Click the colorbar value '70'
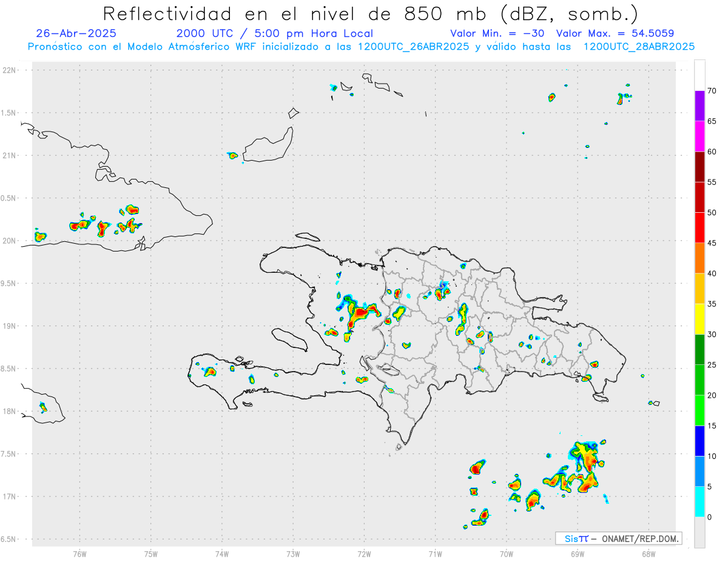Viewport: 728px width, 562px height. (x=712, y=91)
